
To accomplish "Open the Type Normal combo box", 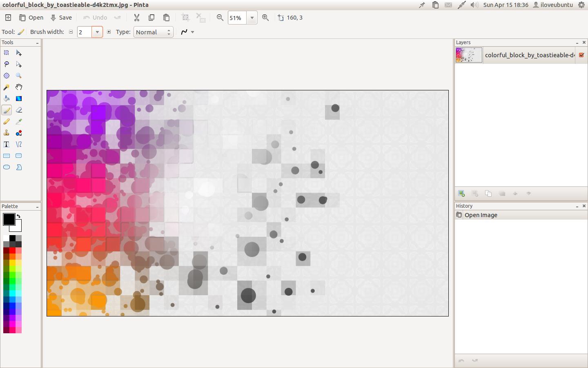I will click(x=154, y=32).
